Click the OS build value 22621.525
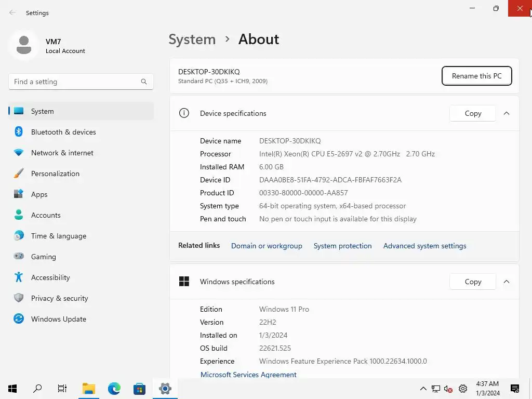 pyautogui.click(x=275, y=348)
